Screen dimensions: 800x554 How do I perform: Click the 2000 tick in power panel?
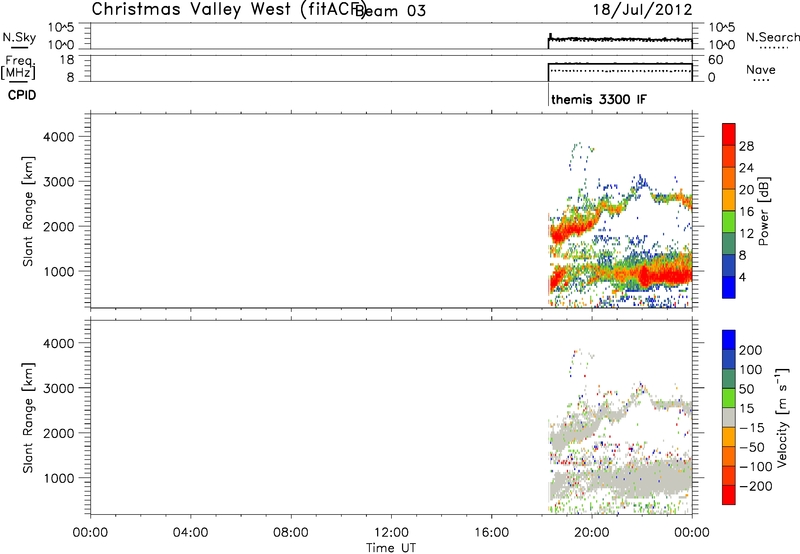[x=58, y=227]
